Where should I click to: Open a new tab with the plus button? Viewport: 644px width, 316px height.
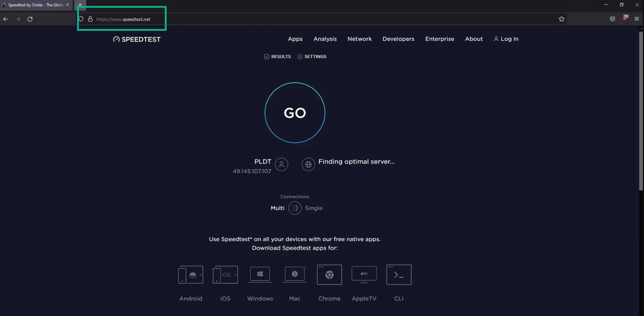[x=80, y=5]
